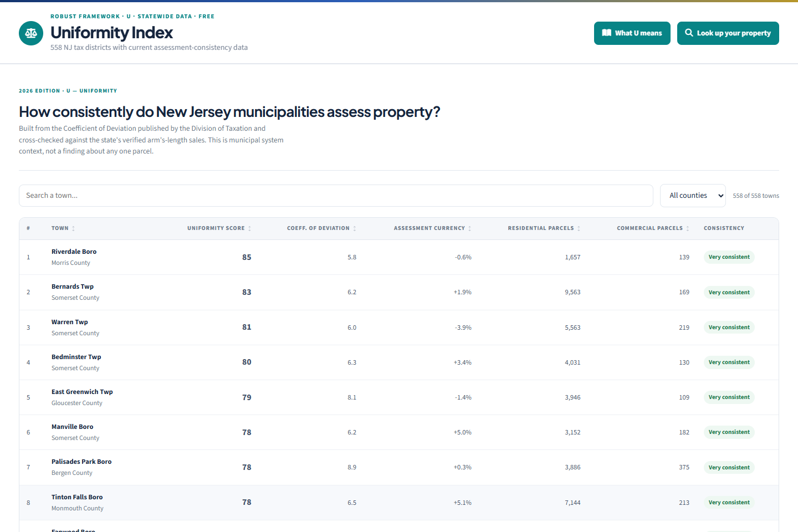The height and width of the screenshot is (532, 798).
Task: Click the sort arrows next to Residential Parcels
Action: pos(579,228)
